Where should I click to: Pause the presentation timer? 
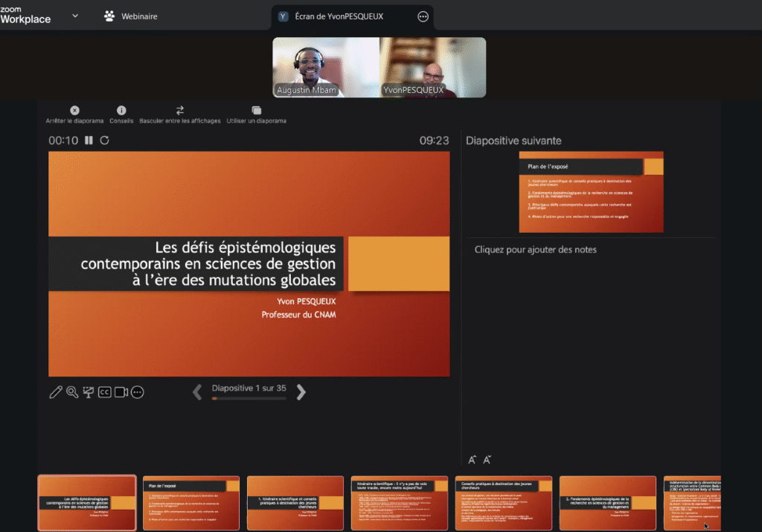click(x=89, y=140)
